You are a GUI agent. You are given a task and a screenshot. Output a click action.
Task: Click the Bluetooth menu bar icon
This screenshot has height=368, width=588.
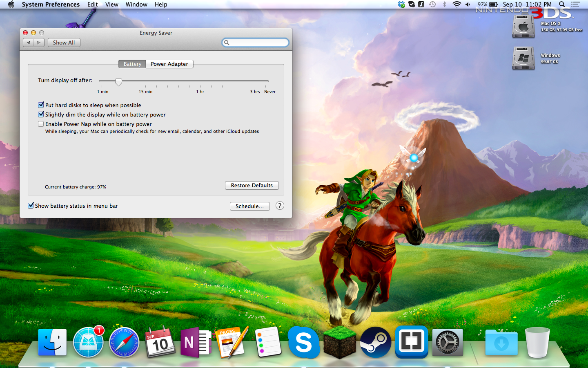(x=445, y=4)
